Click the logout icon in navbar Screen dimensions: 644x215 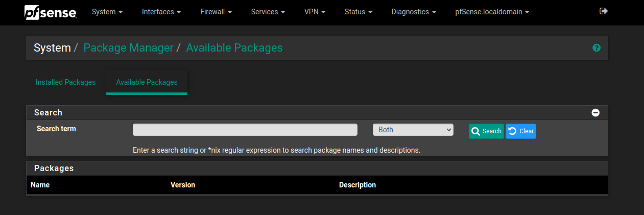pos(604,11)
